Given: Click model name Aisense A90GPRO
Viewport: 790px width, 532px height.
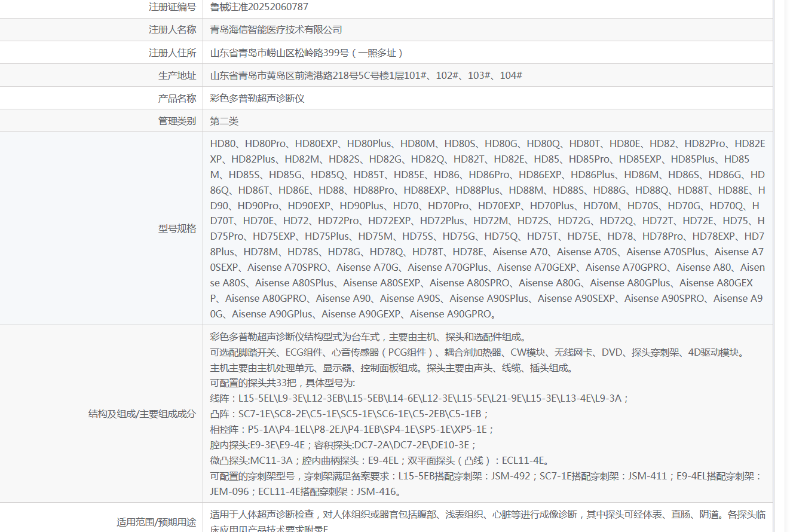Looking at the screenshot, I should click(451, 314).
